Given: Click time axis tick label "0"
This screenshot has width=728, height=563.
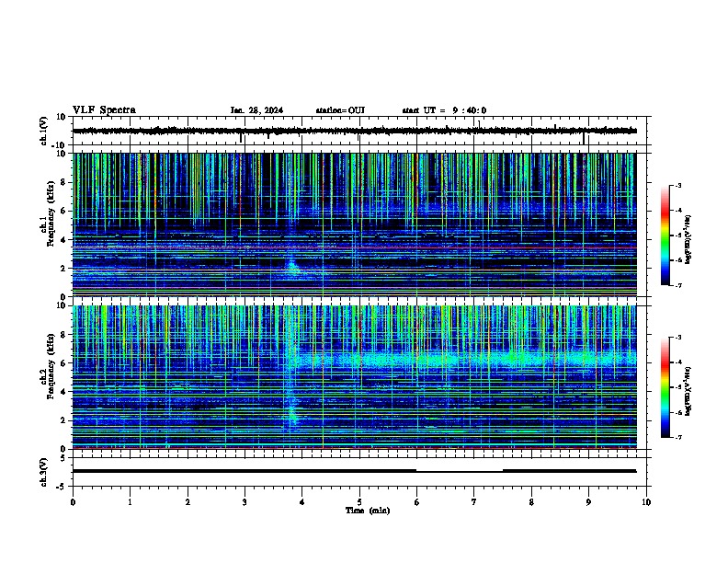Looking at the screenshot, I should pos(73,502).
